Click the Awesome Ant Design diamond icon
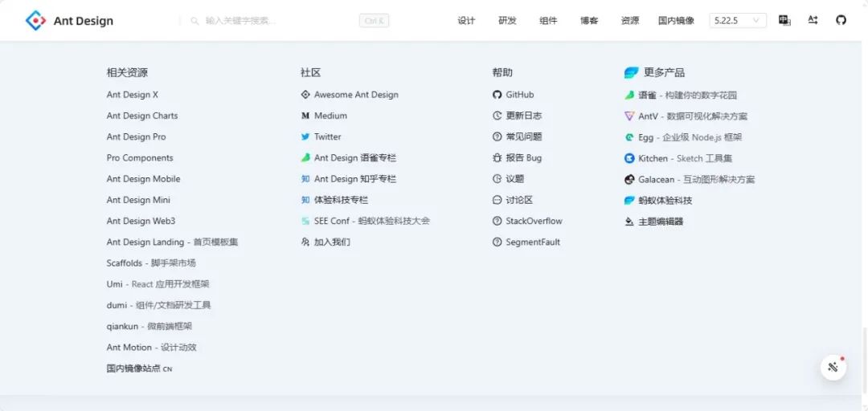Image resolution: width=868 pixels, height=411 pixels. coord(305,95)
